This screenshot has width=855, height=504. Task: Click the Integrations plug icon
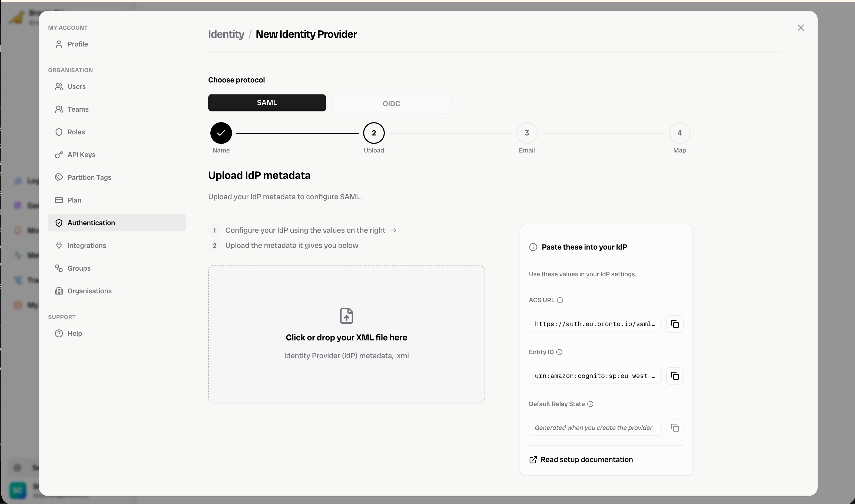(x=59, y=246)
